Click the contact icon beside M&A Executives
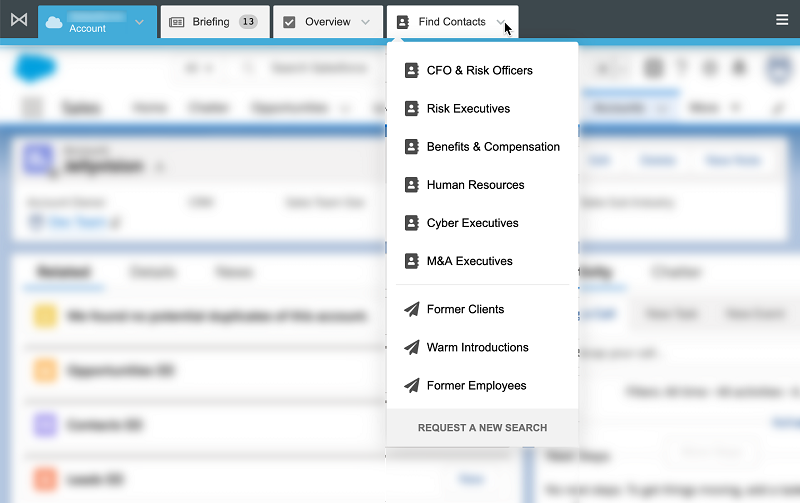Screen dimensions: 800x503 coord(411,261)
